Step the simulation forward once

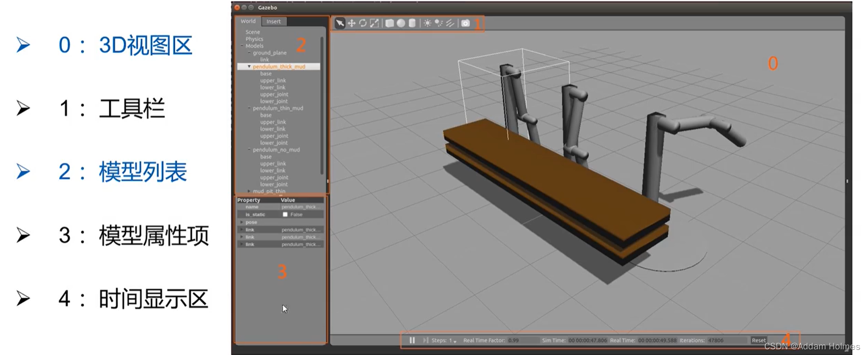tap(425, 340)
